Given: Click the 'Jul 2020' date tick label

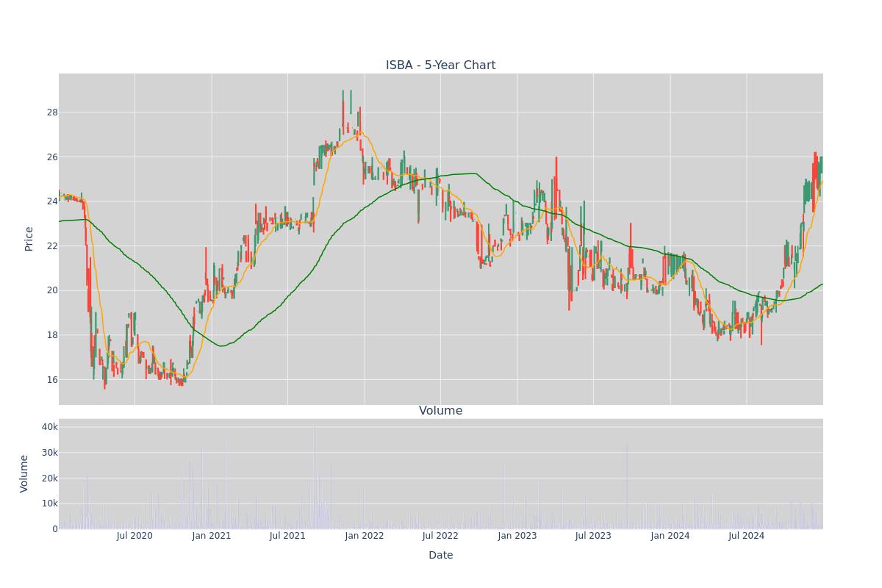Looking at the screenshot, I should pyautogui.click(x=135, y=536).
